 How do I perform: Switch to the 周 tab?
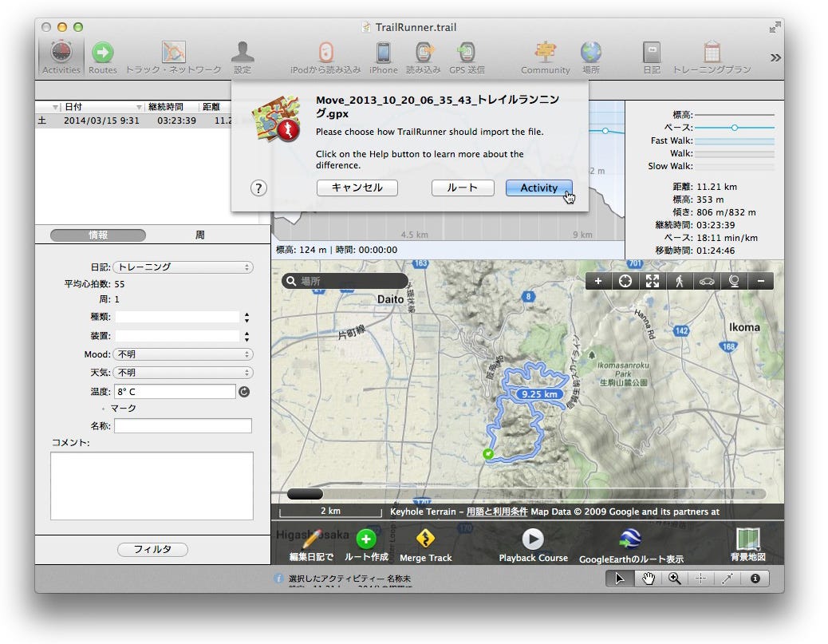199,235
